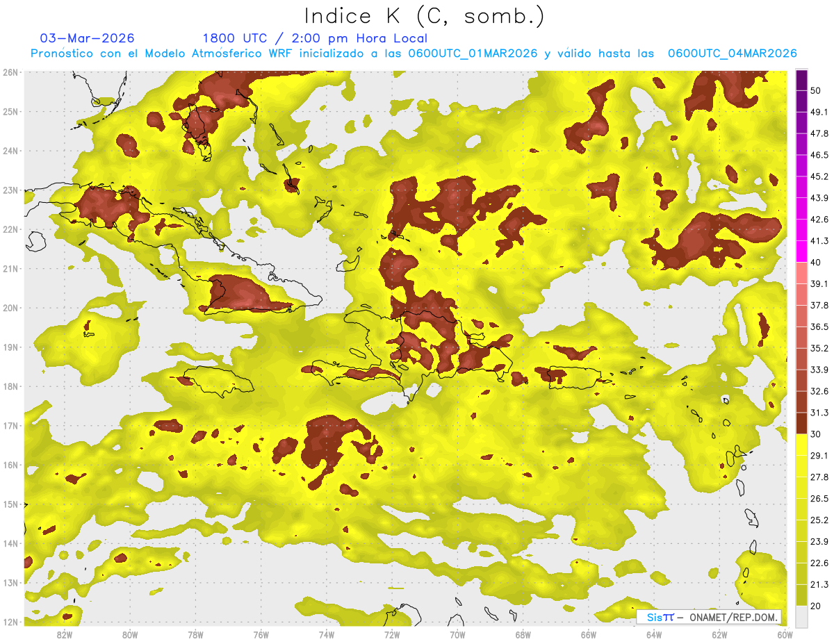Pick the magenta colorbar segment between 40 and 41.3
This screenshot has width=834, height=644.
(801, 252)
